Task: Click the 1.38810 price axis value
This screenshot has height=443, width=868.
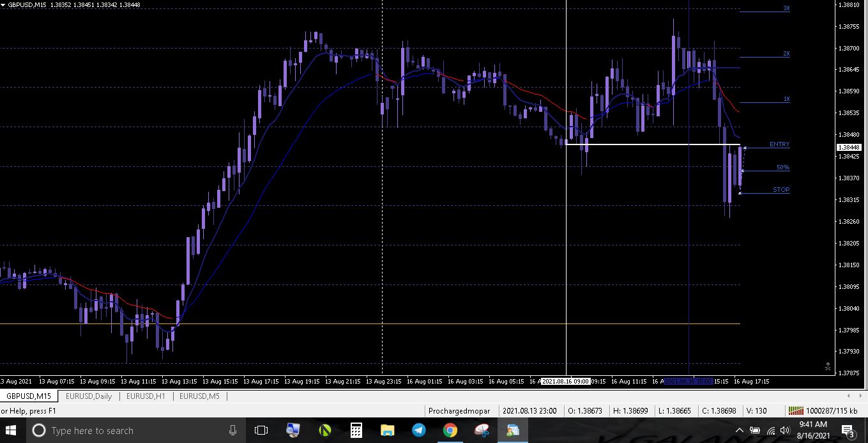Action: (849, 4)
